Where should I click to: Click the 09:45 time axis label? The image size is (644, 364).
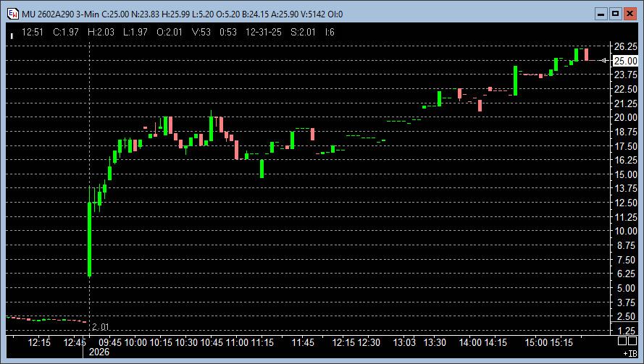pyautogui.click(x=110, y=342)
